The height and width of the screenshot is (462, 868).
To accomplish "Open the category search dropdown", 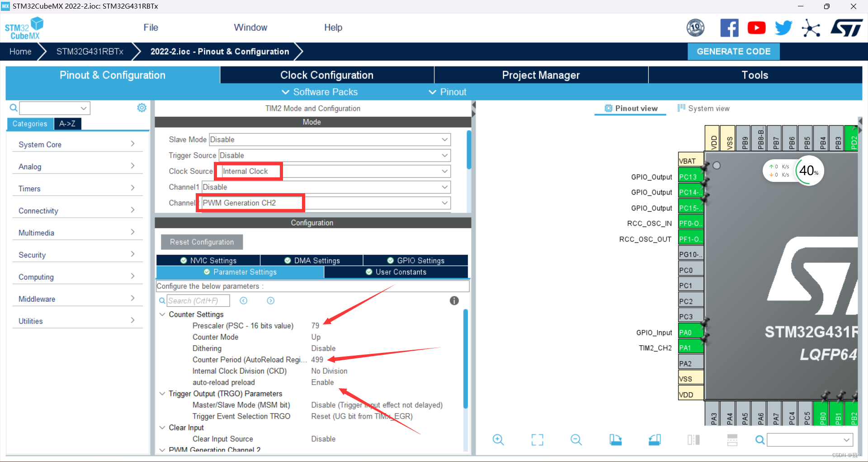I will (x=84, y=108).
